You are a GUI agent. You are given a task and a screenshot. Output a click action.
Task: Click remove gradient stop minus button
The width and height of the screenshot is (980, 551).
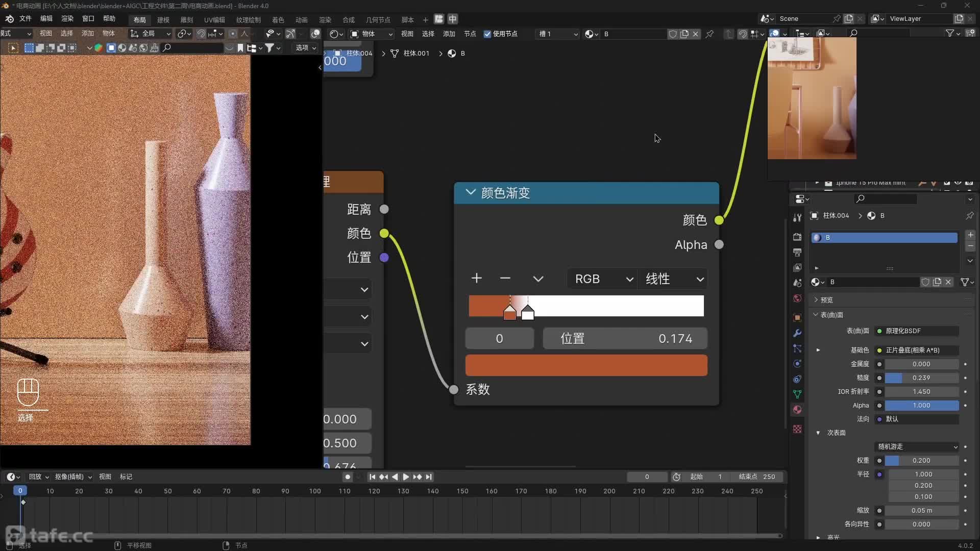click(505, 279)
